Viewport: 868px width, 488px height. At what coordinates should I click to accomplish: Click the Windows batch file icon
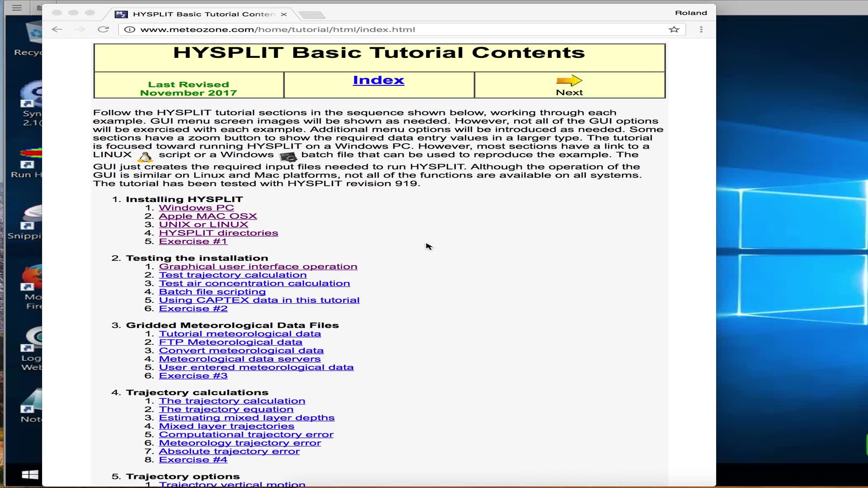[288, 157]
